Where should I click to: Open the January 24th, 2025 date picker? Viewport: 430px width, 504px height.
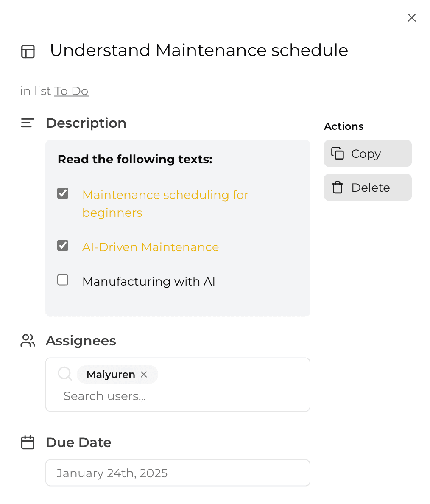pos(178,473)
